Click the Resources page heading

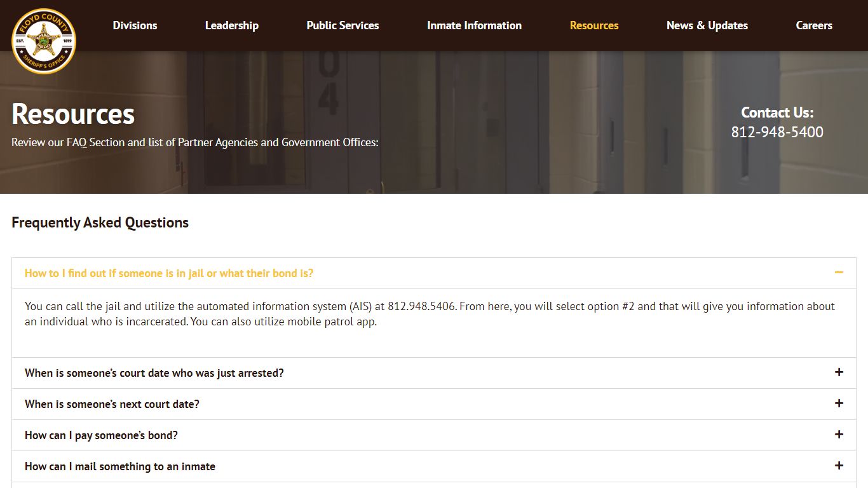(73, 114)
